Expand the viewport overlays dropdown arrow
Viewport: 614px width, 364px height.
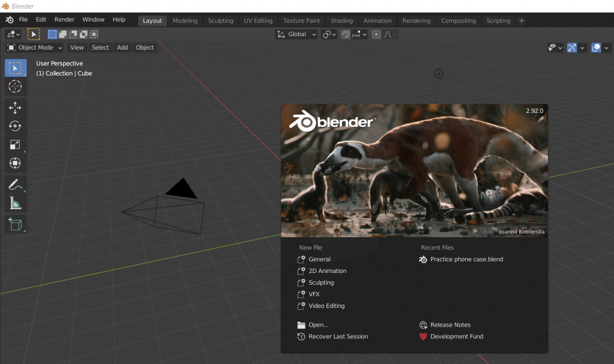(x=606, y=48)
